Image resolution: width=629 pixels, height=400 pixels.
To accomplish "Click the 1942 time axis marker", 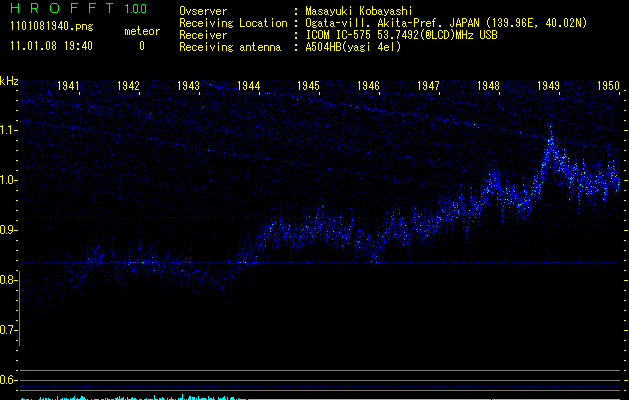I will [x=128, y=86].
